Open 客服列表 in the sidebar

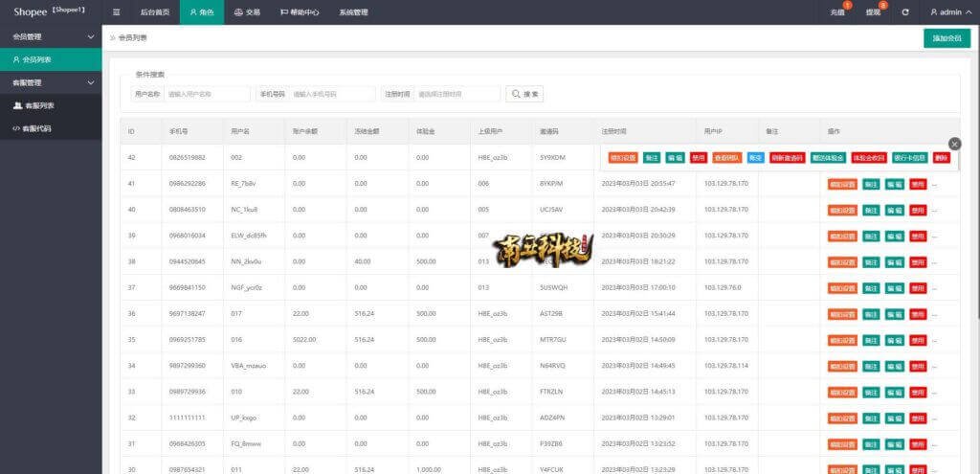pos(39,105)
